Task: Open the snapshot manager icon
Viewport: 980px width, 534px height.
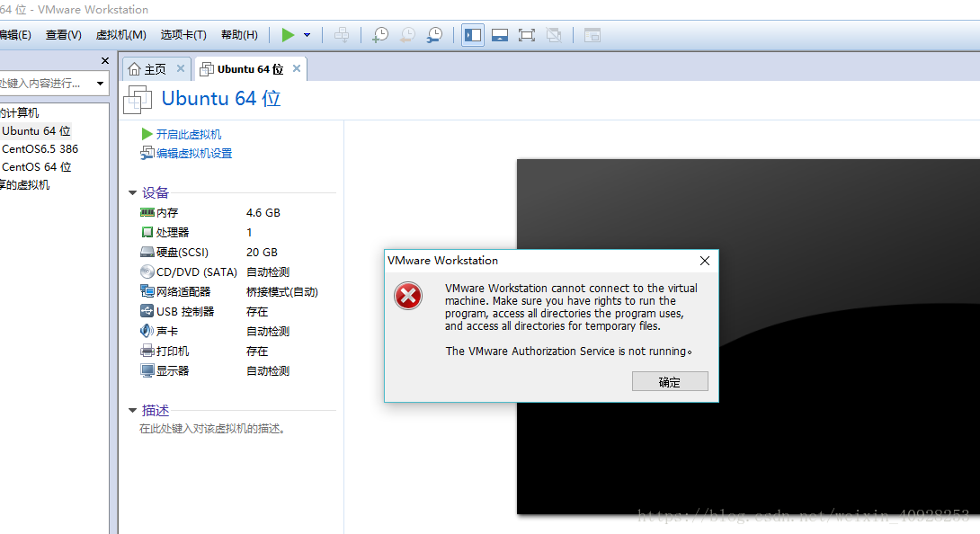Action: tap(434, 35)
